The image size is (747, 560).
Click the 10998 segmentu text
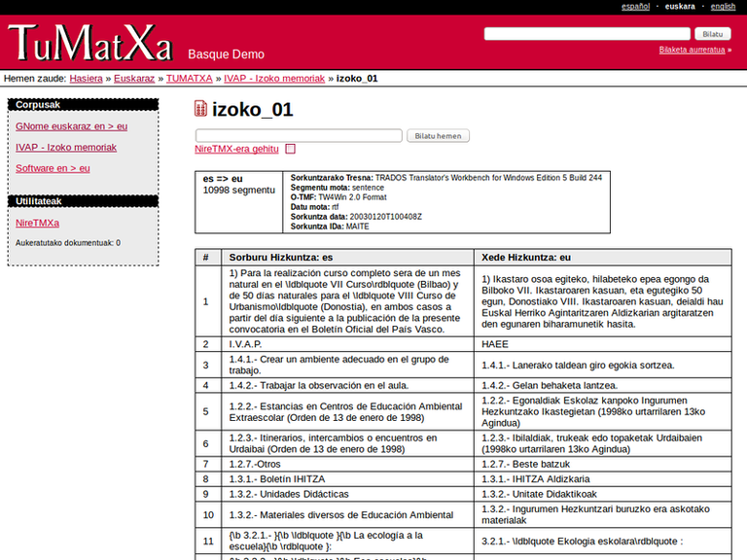click(x=239, y=190)
